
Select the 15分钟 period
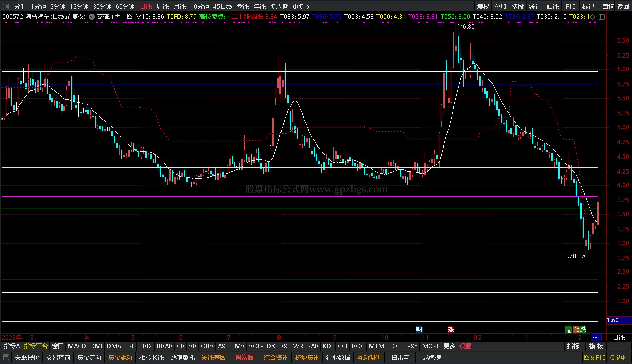pos(79,6)
